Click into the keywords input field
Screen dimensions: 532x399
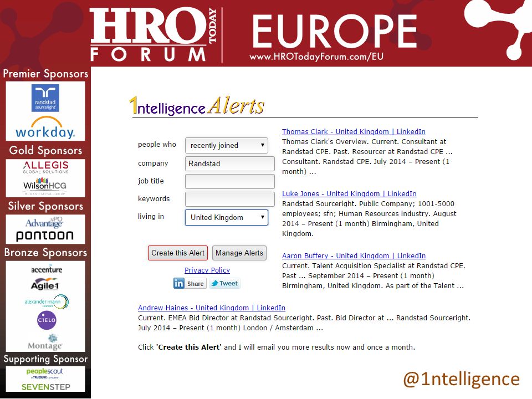[229, 199]
